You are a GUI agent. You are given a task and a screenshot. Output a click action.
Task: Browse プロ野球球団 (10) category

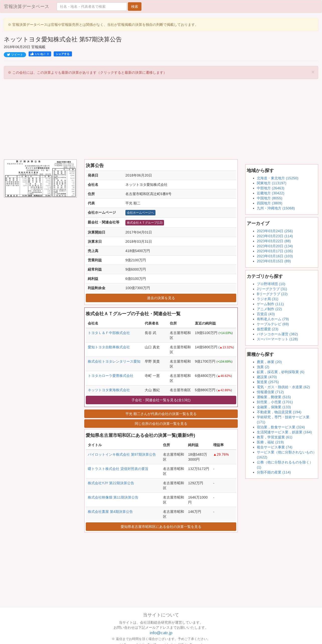click(x=271, y=284)
